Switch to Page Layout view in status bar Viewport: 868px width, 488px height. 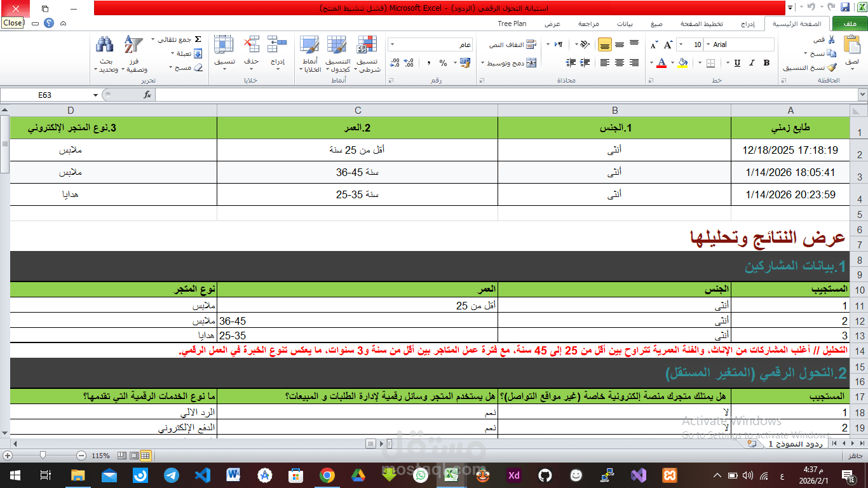point(133,456)
